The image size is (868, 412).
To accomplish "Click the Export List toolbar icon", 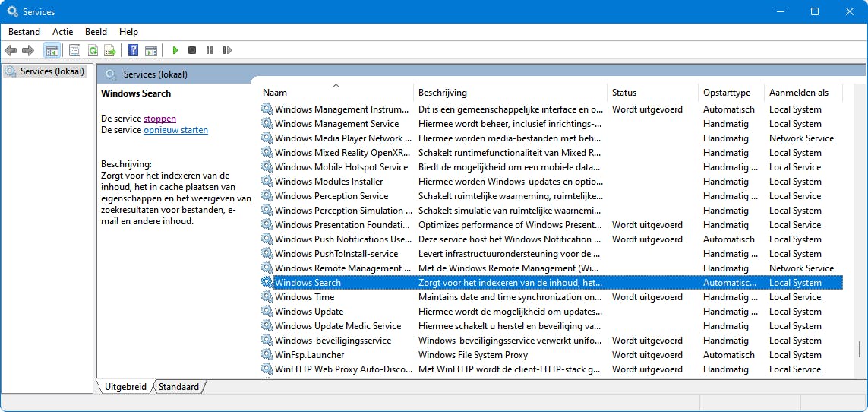I will point(110,51).
